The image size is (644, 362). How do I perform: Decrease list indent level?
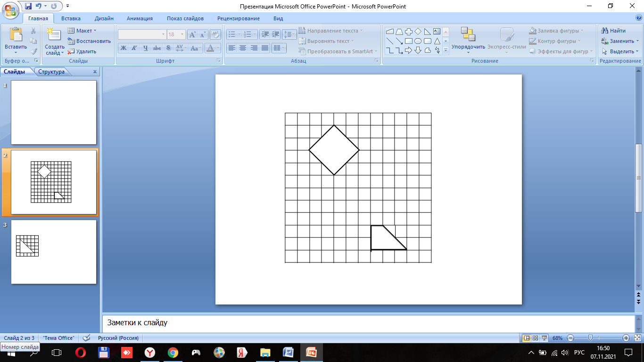pyautogui.click(x=264, y=34)
